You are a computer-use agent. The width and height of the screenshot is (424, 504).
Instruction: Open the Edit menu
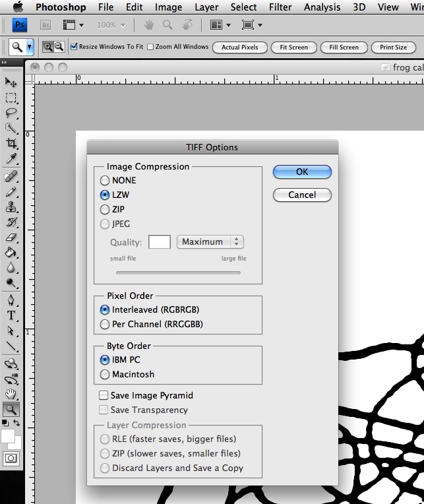135,7
